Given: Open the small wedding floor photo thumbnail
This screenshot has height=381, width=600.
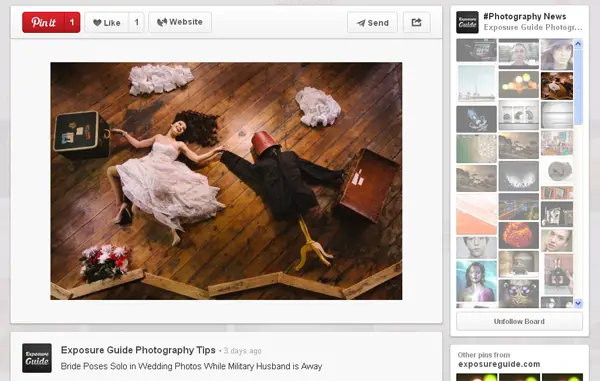Looking at the screenshot, I should tap(557, 86).
